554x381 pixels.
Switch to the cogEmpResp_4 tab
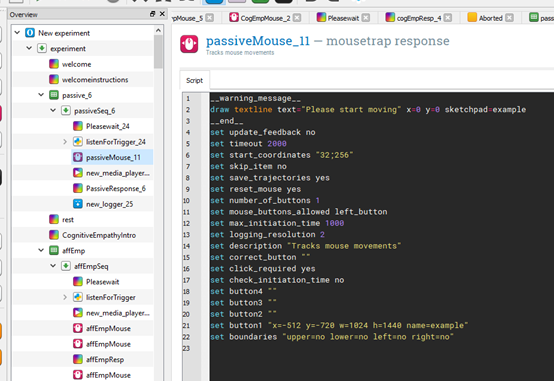[x=419, y=18]
